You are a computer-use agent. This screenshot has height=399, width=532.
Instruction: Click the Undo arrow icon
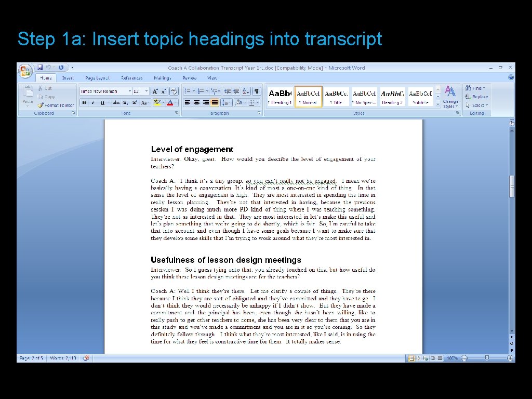pyautogui.click(x=48, y=68)
